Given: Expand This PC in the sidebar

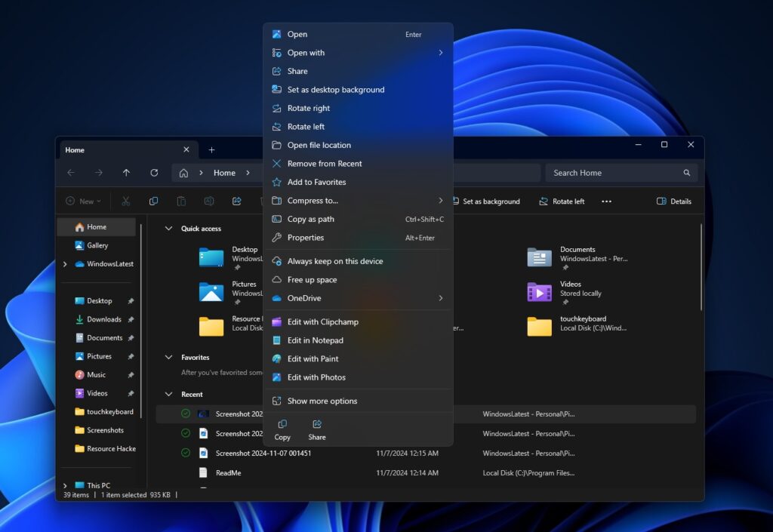Looking at the screenshot, I should click(65, 485).
